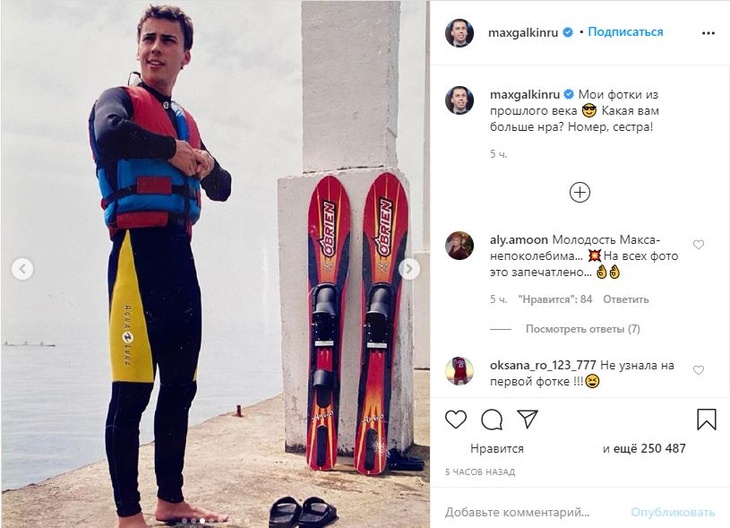730x528 pixels.
Task: Click the add comment input field
Action: point(530,510)
